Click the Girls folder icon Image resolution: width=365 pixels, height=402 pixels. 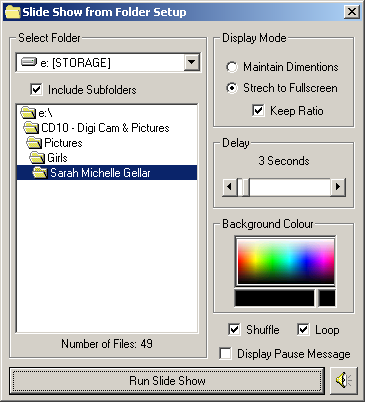pyautogui.click(x=37, y=157)
